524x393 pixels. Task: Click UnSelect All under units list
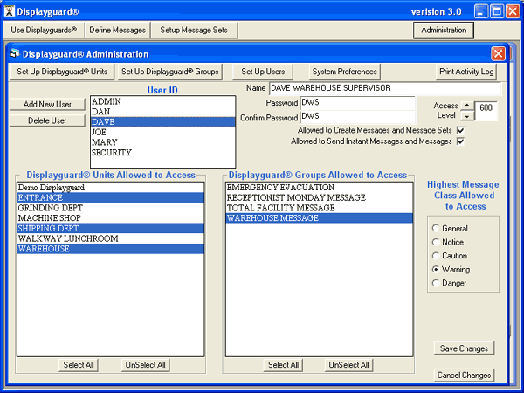[145, 365]
